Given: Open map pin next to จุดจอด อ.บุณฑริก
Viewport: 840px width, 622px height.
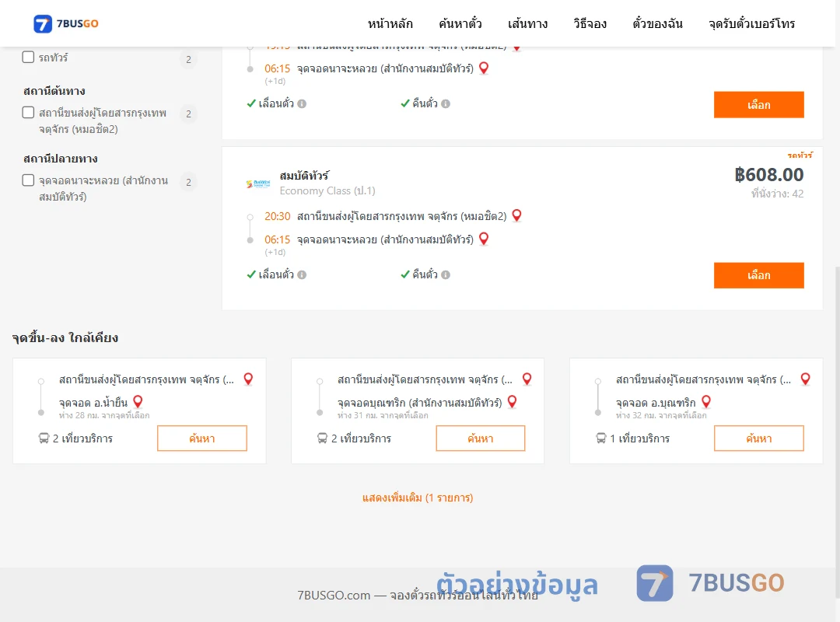Looking at the screenshot, I should (706, 402).
